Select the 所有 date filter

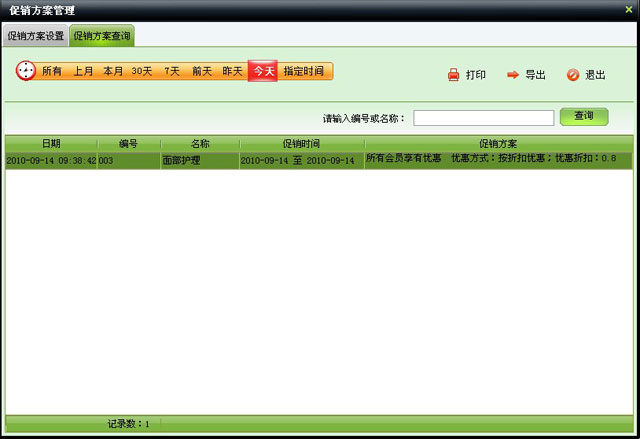point(51,72)
